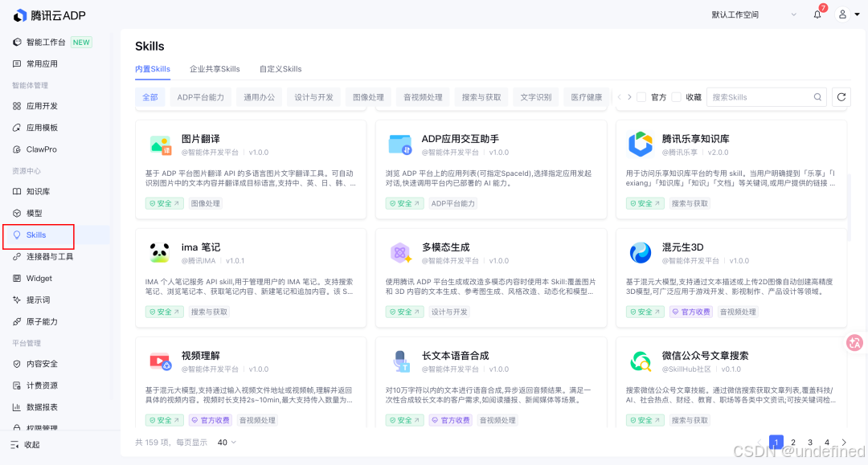Viewport: 868px width, 465px height.
Task: Switch to the 自定义Skills tab
Action: 280,69
